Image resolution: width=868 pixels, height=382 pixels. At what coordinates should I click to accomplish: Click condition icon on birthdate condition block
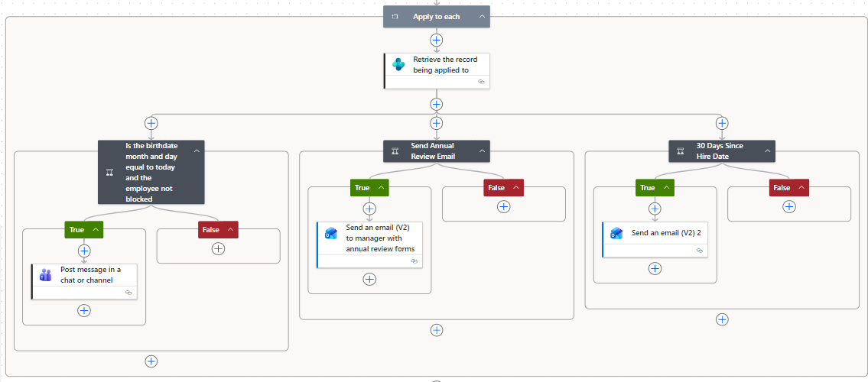109,173
